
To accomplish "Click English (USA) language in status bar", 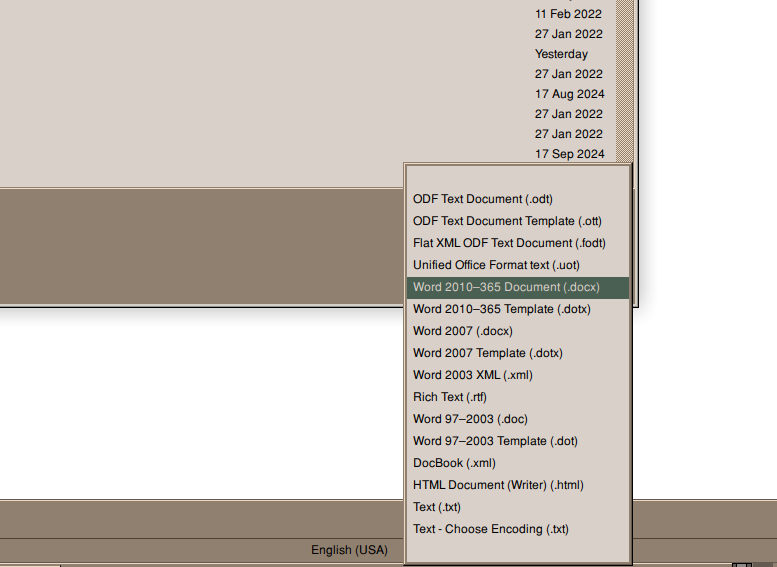I will point(349,550).
